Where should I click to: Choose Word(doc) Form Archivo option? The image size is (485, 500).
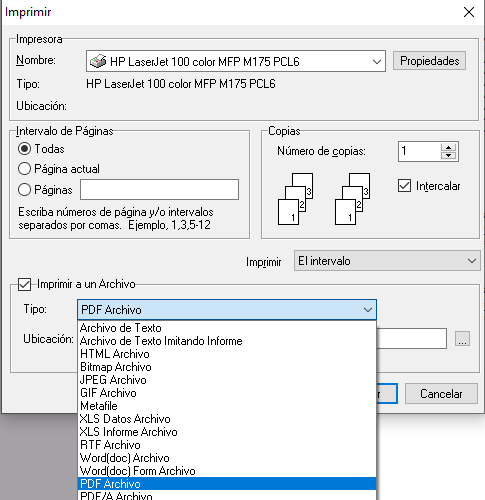(227, 471)
